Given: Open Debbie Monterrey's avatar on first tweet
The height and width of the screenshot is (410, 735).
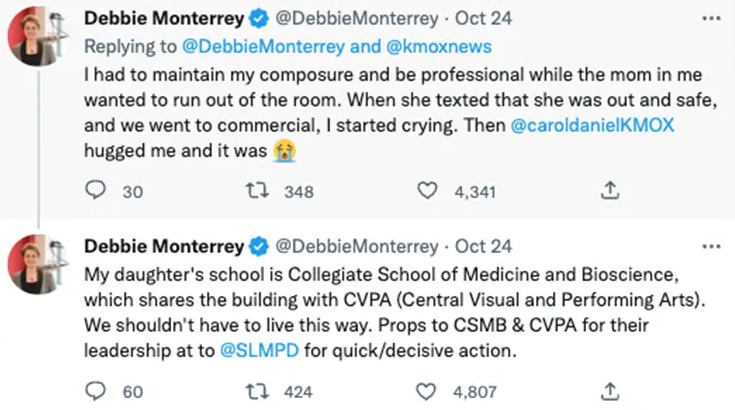Looking at the screenshot, I should (x=35, y=38).
